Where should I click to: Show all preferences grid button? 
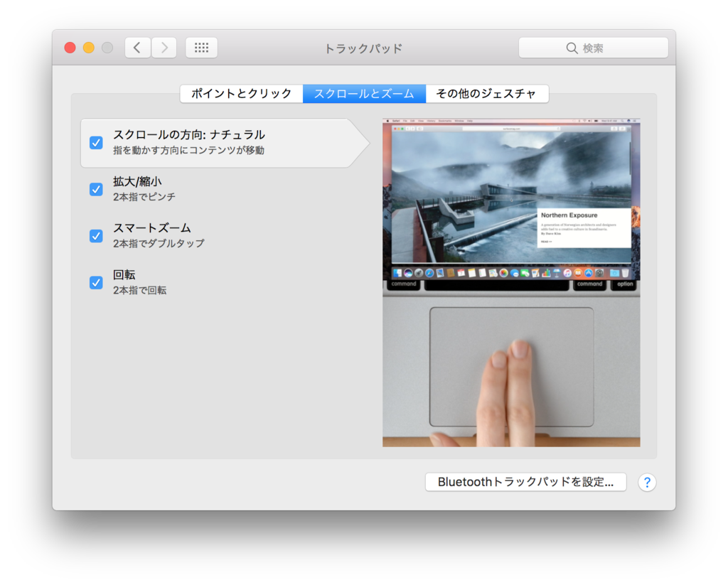click(x=201, y=48)
